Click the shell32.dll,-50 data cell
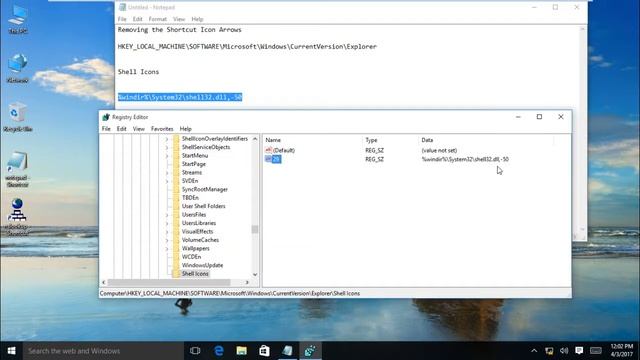The height and width of the screenshot is (360, 640). coord(465,159)
